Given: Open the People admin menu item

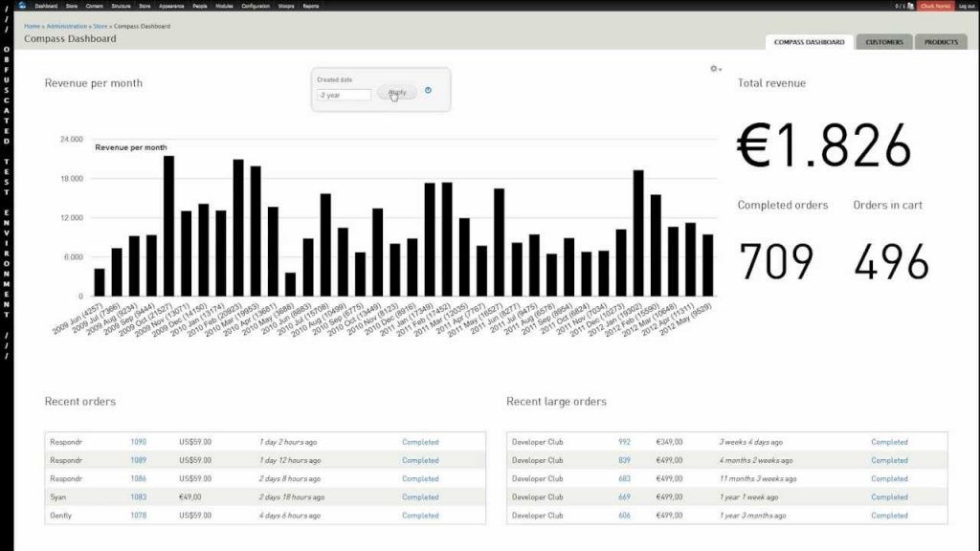Looking at the screenshot, I should (x=199, y=6).
